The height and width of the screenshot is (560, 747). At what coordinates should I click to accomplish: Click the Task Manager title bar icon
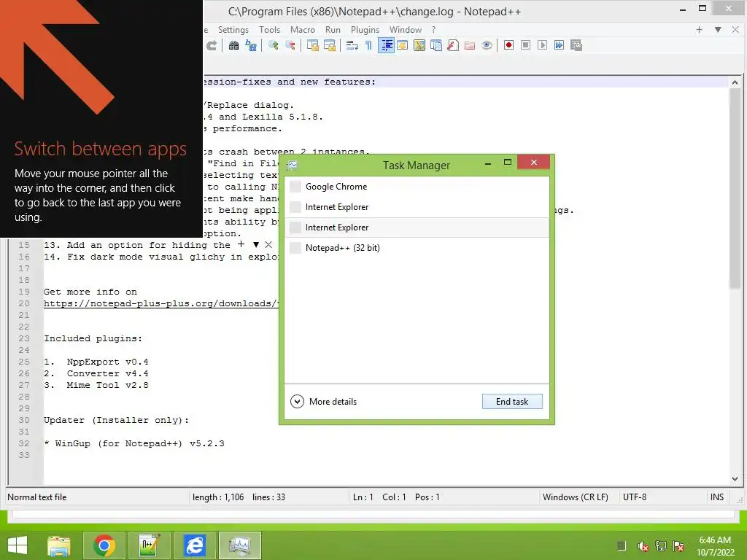292,166
